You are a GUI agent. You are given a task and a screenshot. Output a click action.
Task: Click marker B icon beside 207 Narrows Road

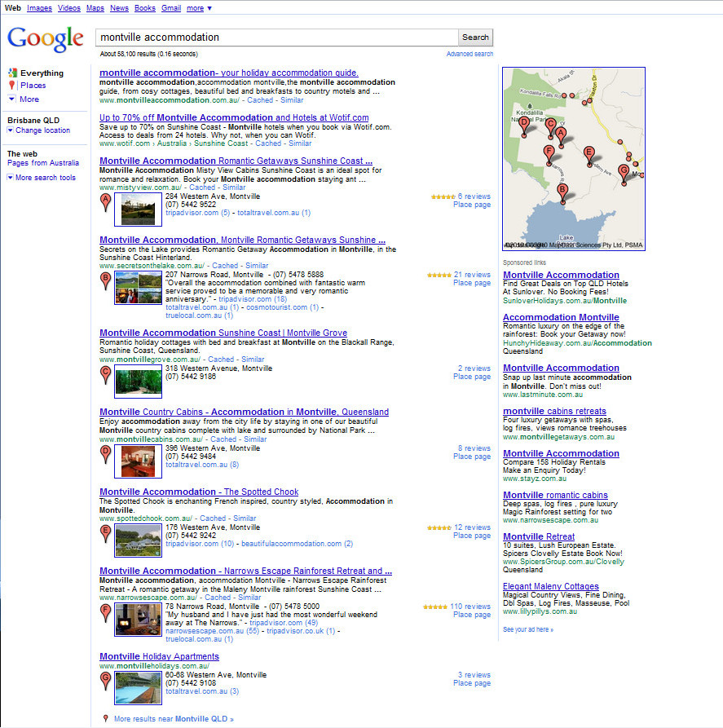[106, 281]
